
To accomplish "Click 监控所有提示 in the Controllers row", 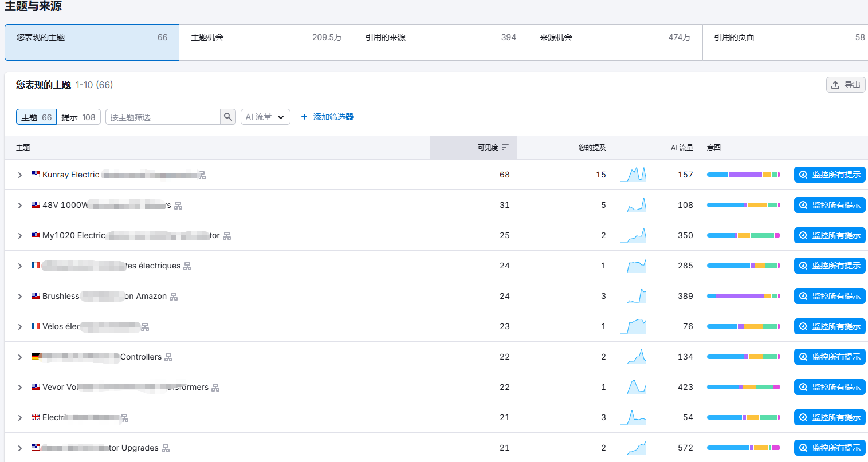I will coord(830,357).
